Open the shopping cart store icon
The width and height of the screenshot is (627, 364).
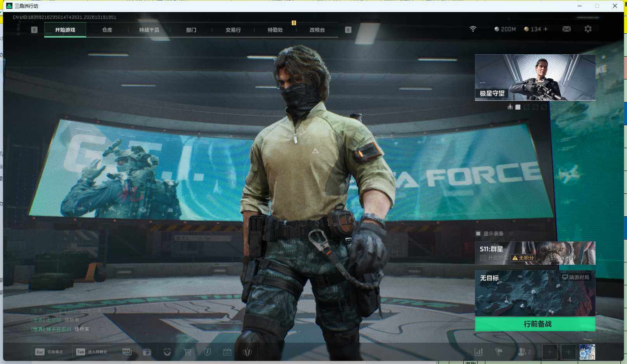[x=187, y=352]
